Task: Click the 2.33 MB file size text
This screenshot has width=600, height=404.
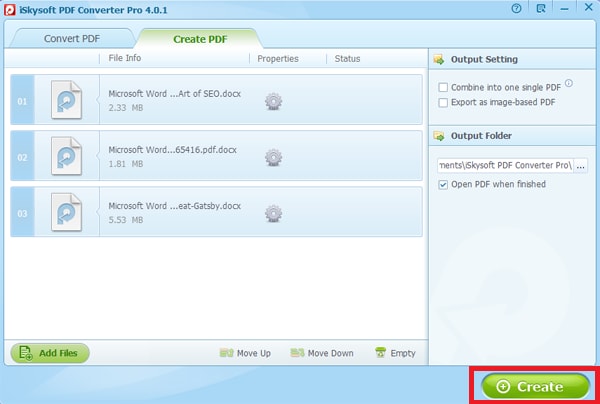Action: [x=126, y=108]
